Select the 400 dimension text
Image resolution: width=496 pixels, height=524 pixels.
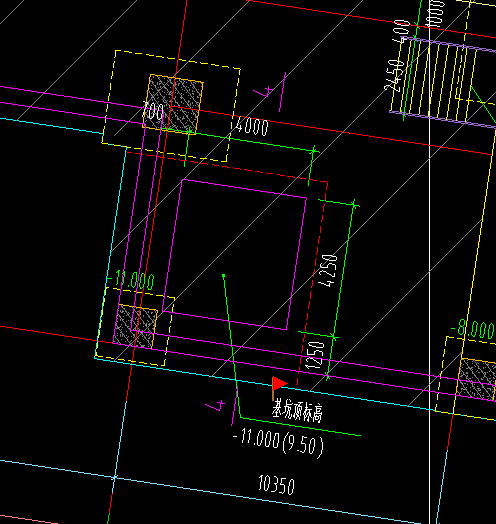[401, 31]
